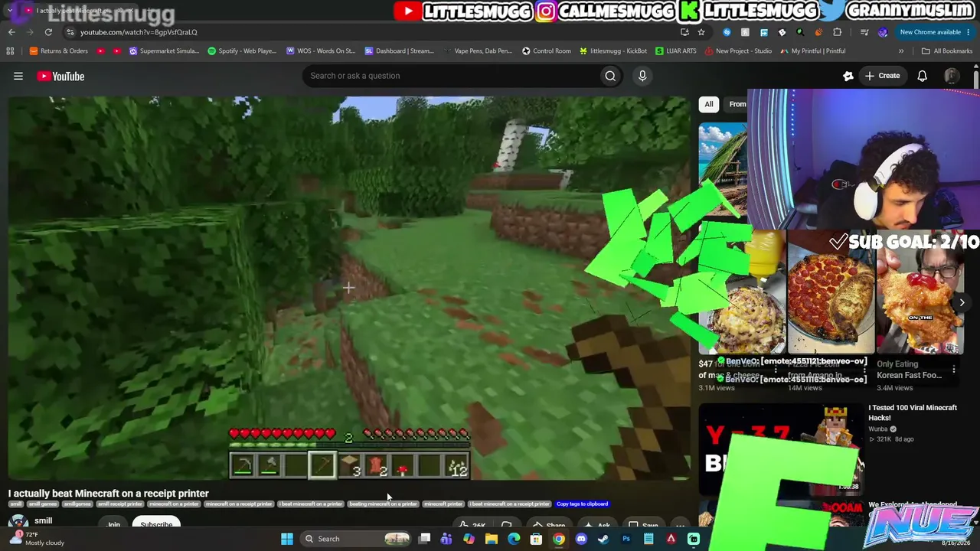Open Task View on the taskbar

tap(424, 539)
